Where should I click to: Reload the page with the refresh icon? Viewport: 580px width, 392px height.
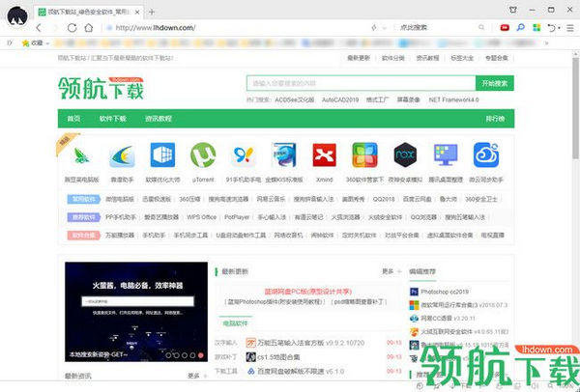coord(72,28)
